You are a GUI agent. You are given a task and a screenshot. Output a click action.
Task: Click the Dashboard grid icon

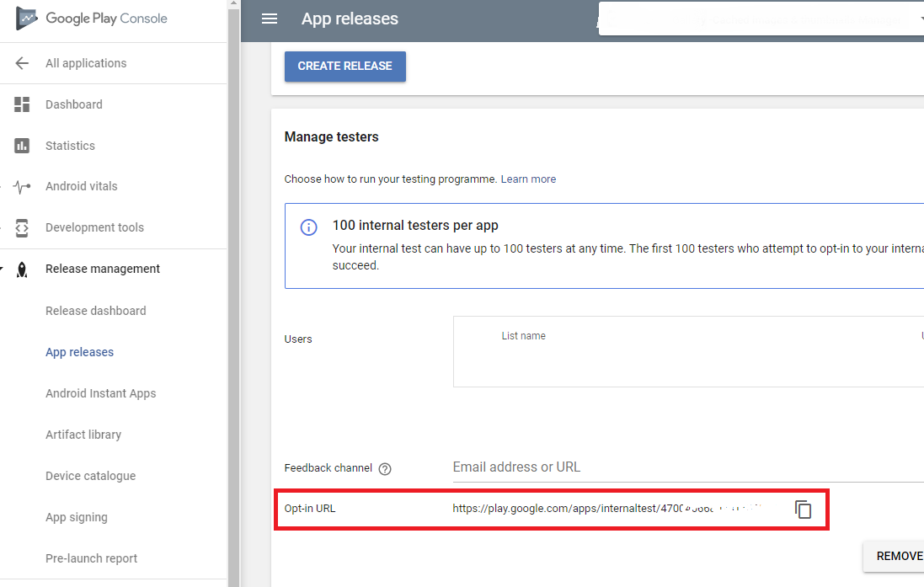[x=23, y=104]
